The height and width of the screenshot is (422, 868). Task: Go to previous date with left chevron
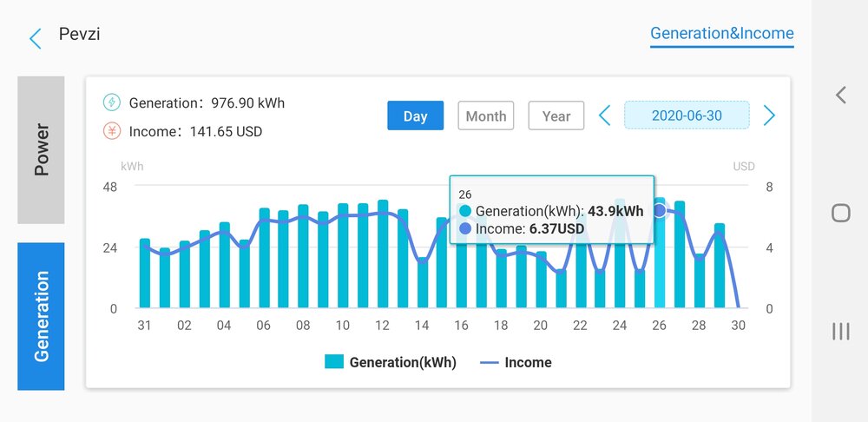click(x=605, y=115)
